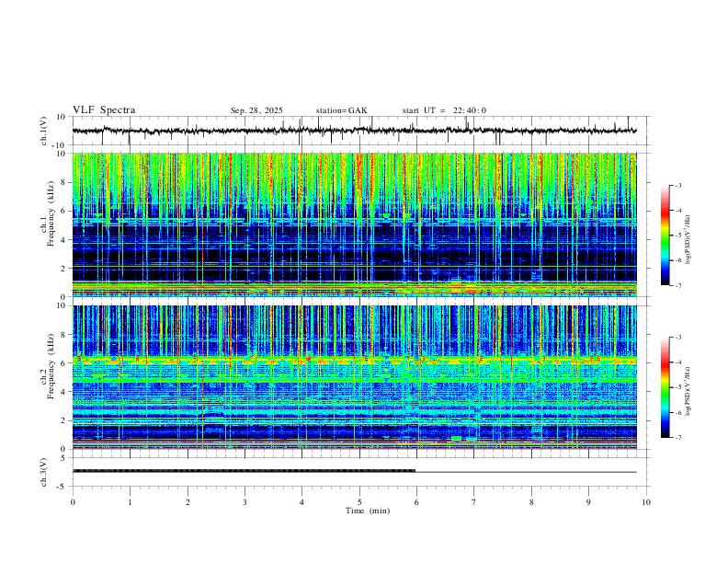Click the time axis tick label '10'
The height and width of the screenshot is (563, 728).
coord(646,502)
